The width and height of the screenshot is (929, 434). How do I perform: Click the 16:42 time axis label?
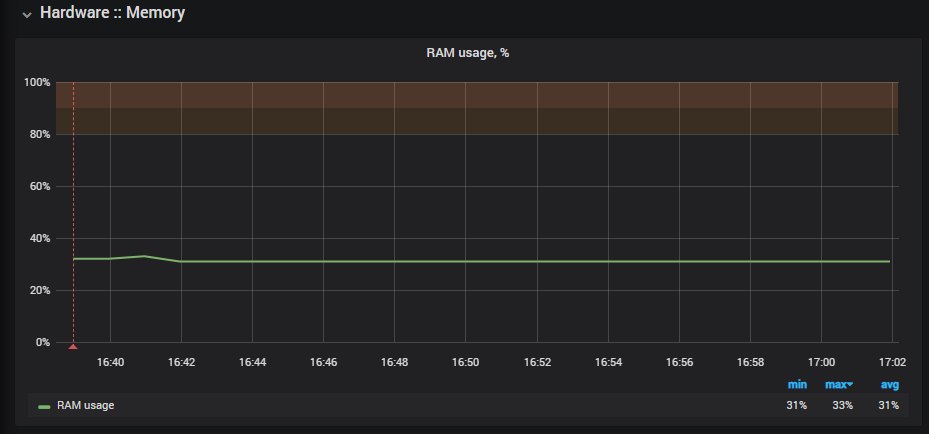pos(181,362)
